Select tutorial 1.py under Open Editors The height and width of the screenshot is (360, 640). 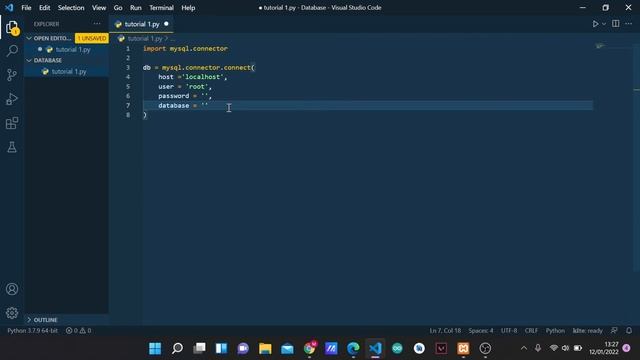[x=73, y=49]
